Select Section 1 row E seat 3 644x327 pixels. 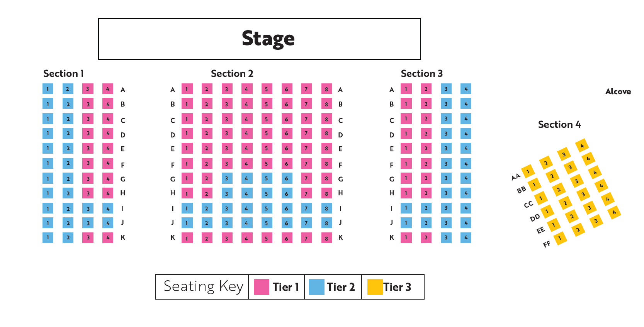pos(88,149)
